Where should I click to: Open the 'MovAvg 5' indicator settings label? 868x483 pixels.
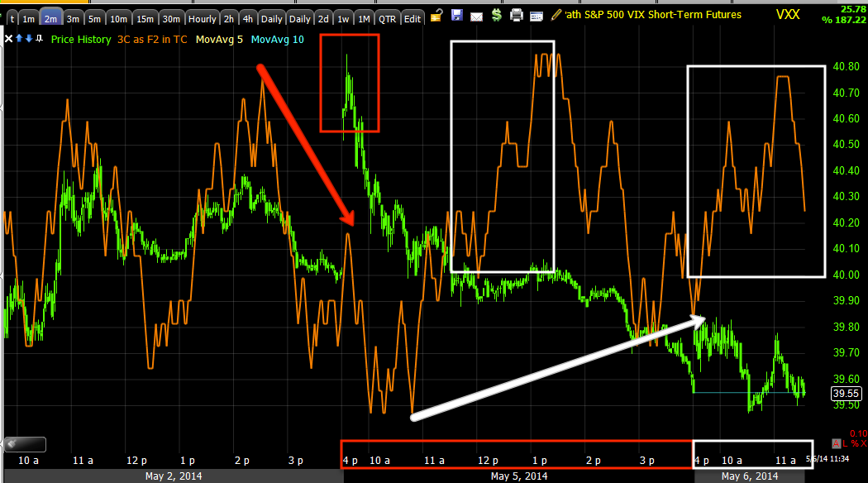pyautogui.click(x=219, y=40)
